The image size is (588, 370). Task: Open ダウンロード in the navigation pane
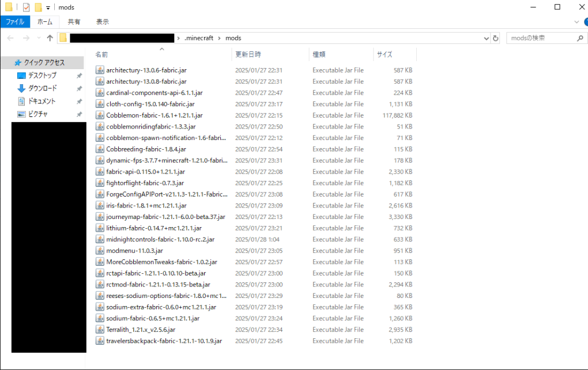(x=43, y=88)
